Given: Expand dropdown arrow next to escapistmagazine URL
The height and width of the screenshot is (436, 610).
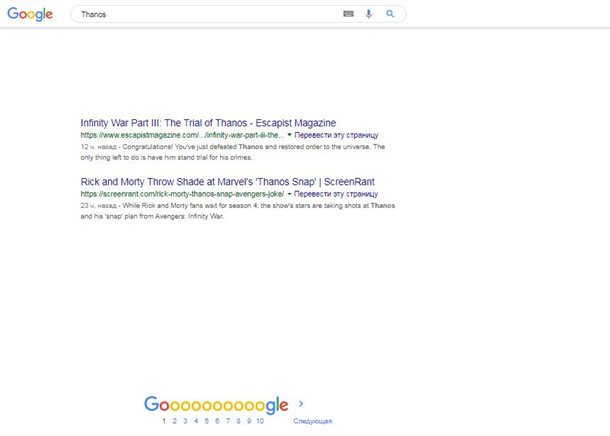Looking at the screenshot, I should point(289,135).
